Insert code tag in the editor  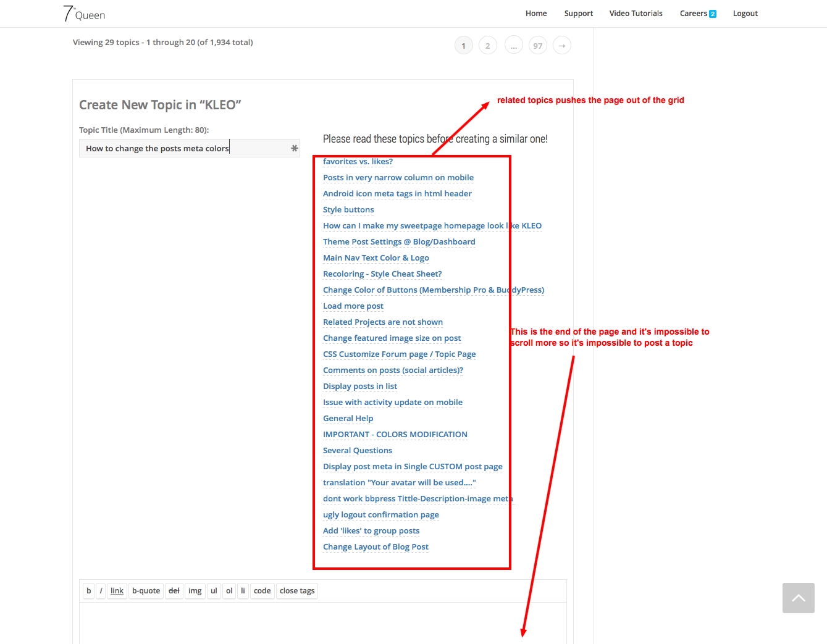pos(262,591)
